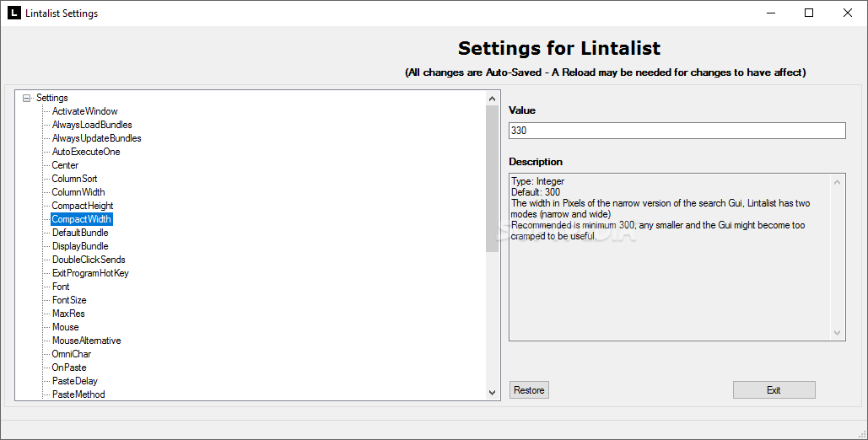
Task: Click the Exit button
Action: (x=774, y=390)
